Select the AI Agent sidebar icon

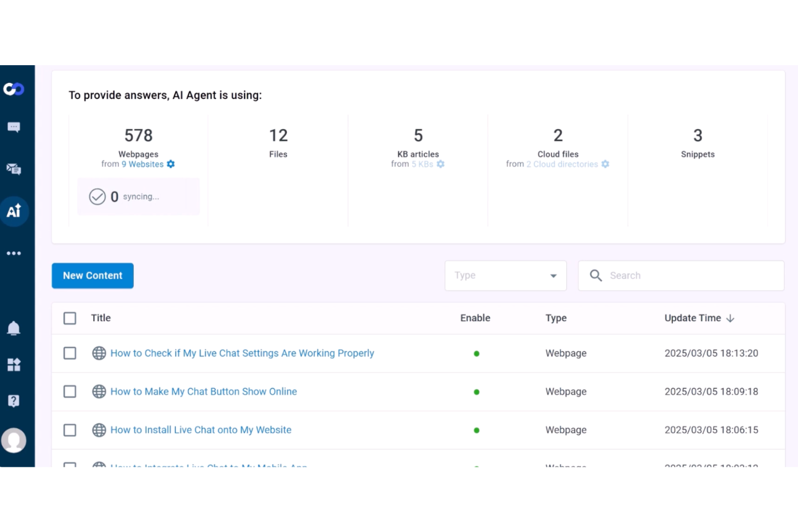[13, 211]
